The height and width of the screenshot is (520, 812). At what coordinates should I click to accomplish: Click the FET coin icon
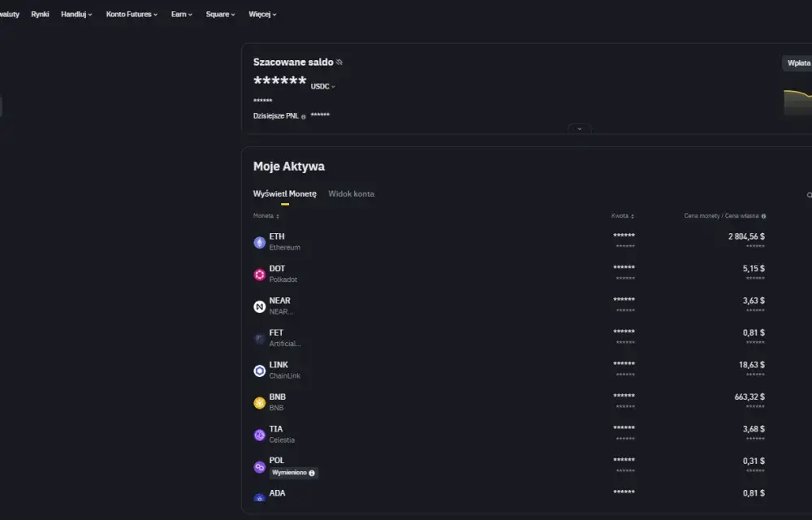(x=260, y=339)
